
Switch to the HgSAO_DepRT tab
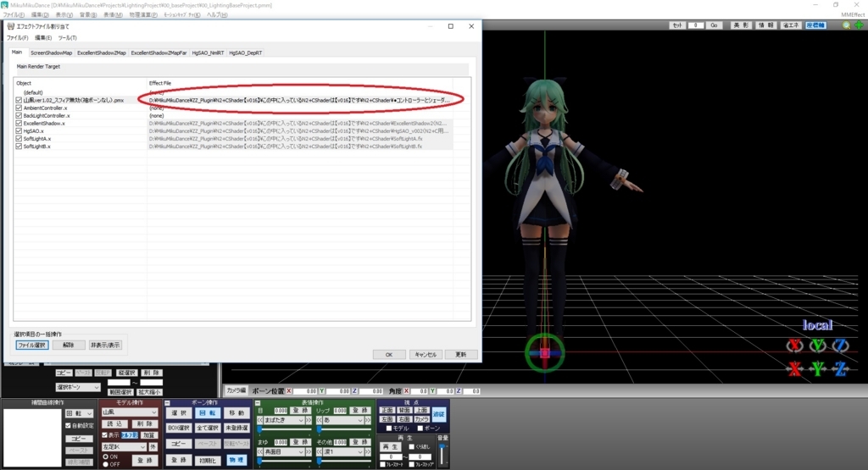click(245, 53)
